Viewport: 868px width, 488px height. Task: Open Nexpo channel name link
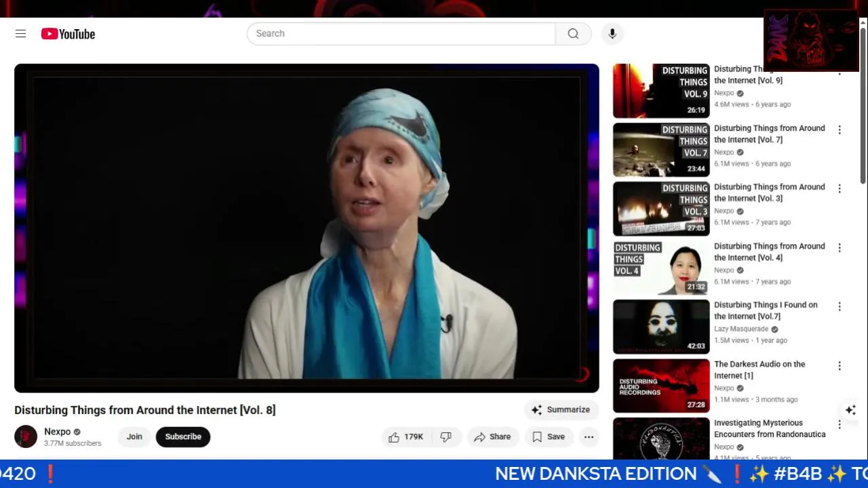click(x=58, y=432)
